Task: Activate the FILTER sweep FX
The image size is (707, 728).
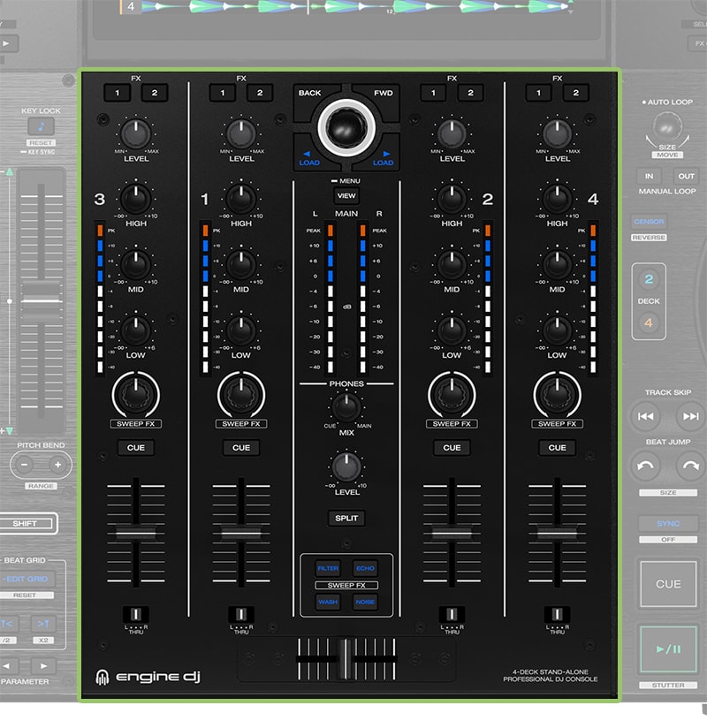Action: [329, 569]
